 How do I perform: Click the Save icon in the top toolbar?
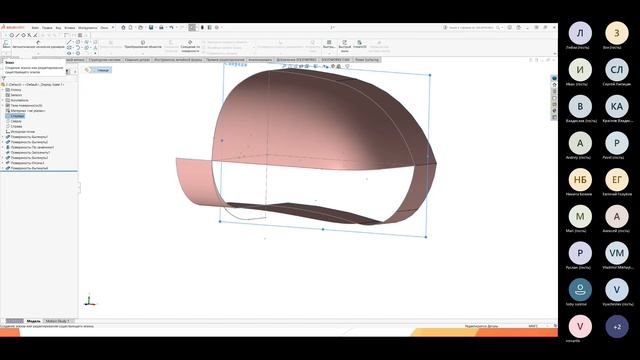click(x=151, y=27)
